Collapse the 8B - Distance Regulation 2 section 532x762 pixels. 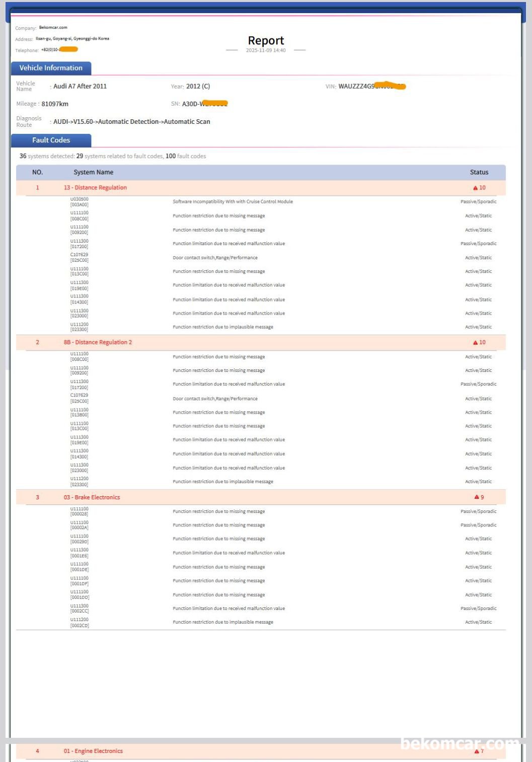point(98,342)
